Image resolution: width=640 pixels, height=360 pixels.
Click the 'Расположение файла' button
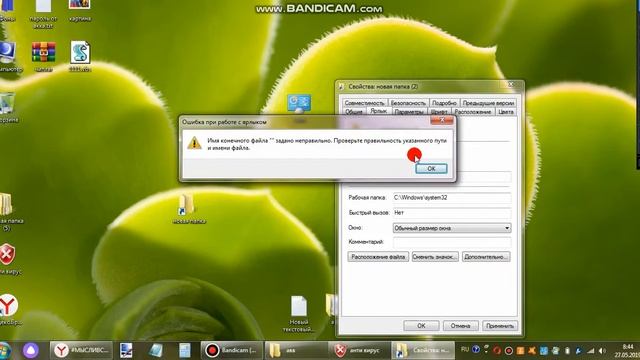[378, 257]
